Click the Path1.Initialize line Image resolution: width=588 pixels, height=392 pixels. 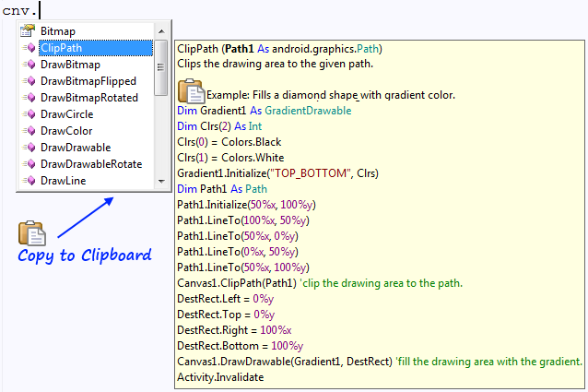pos(246,205)
